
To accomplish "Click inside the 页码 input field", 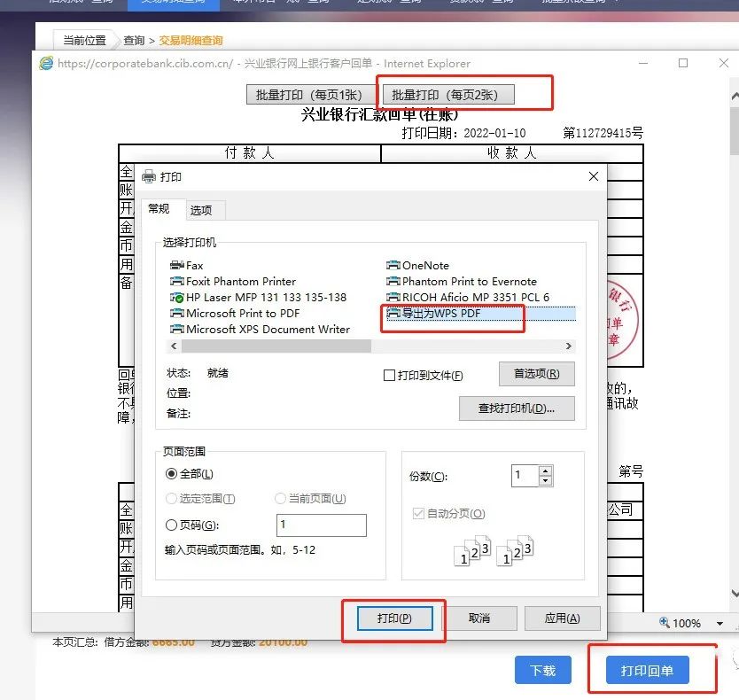I will (321, 525).
